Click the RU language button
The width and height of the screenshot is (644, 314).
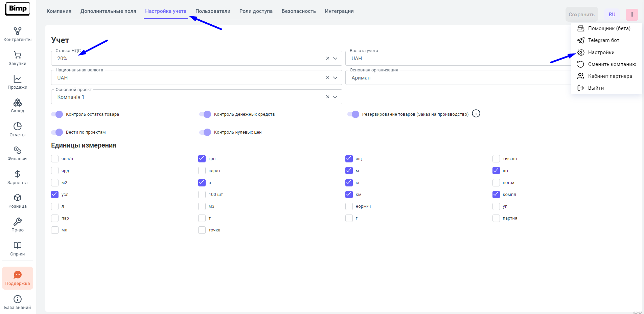(x=612, y=15)
